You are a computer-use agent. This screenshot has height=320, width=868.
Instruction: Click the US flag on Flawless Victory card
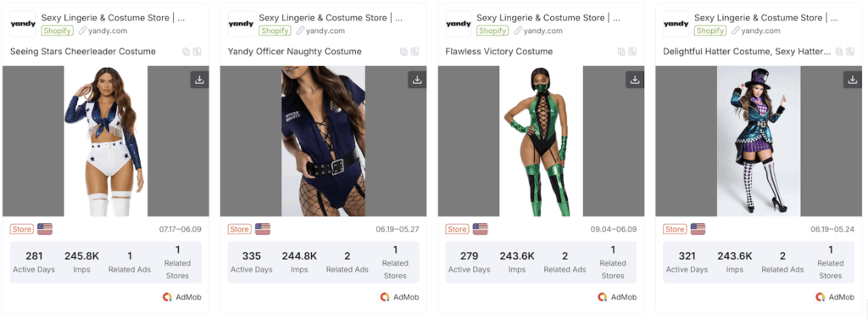click(x=480, y=229)
